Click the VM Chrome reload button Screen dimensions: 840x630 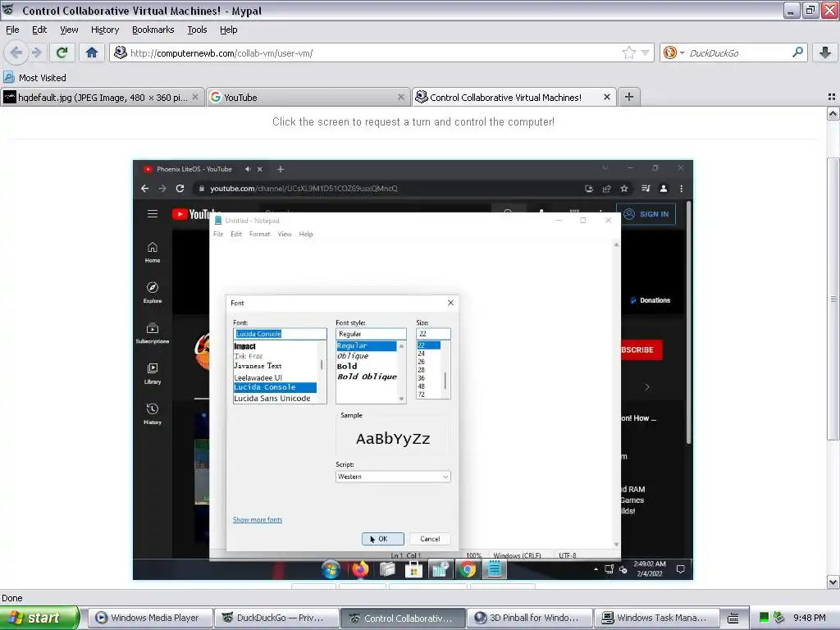click(180, 189)
